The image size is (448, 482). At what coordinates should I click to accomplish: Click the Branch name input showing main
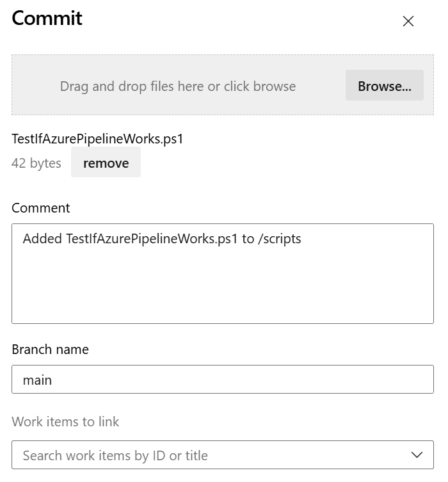coord(222,380)
